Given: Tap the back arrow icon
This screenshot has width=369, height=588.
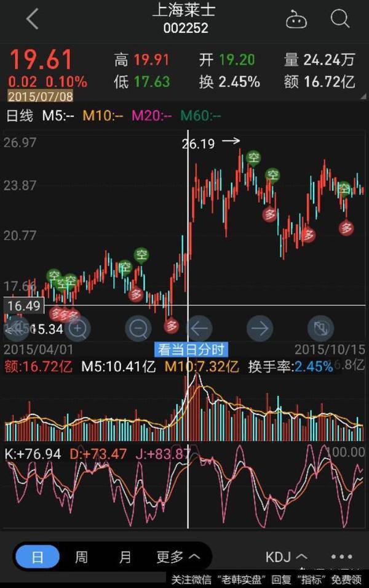Looking at the screenshot, I should 33,18.
